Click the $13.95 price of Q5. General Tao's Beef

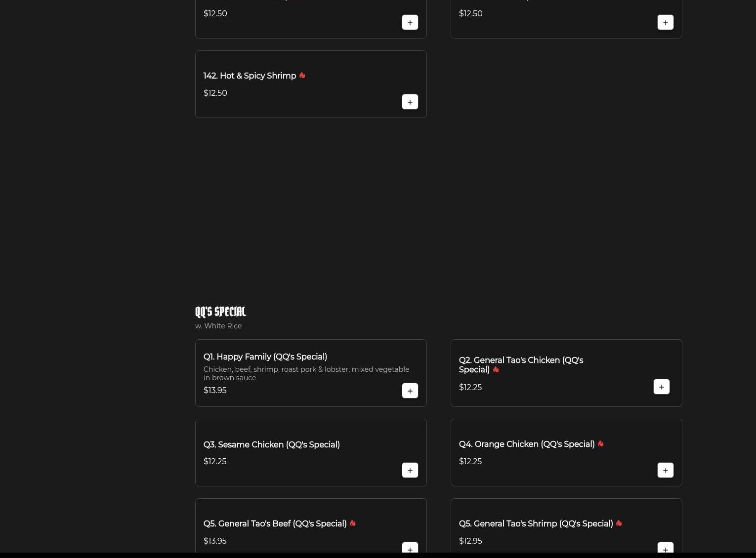(215, 541)
